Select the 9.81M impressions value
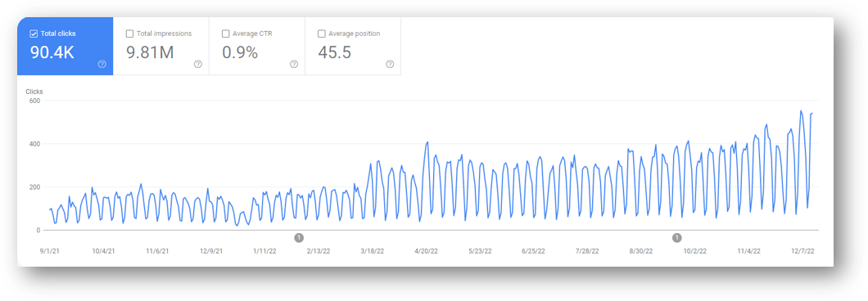Viewport: 868px width, 301px height. click(150, 53)
